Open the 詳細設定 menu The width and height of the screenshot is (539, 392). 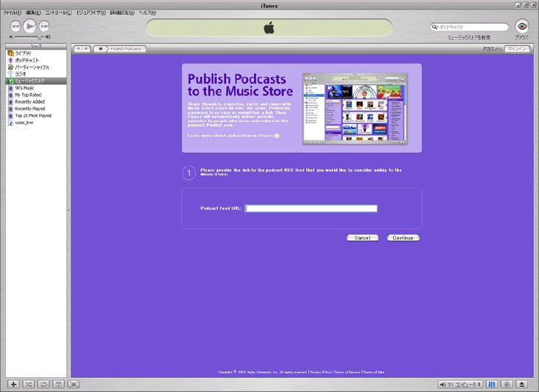tap(122, 13)
